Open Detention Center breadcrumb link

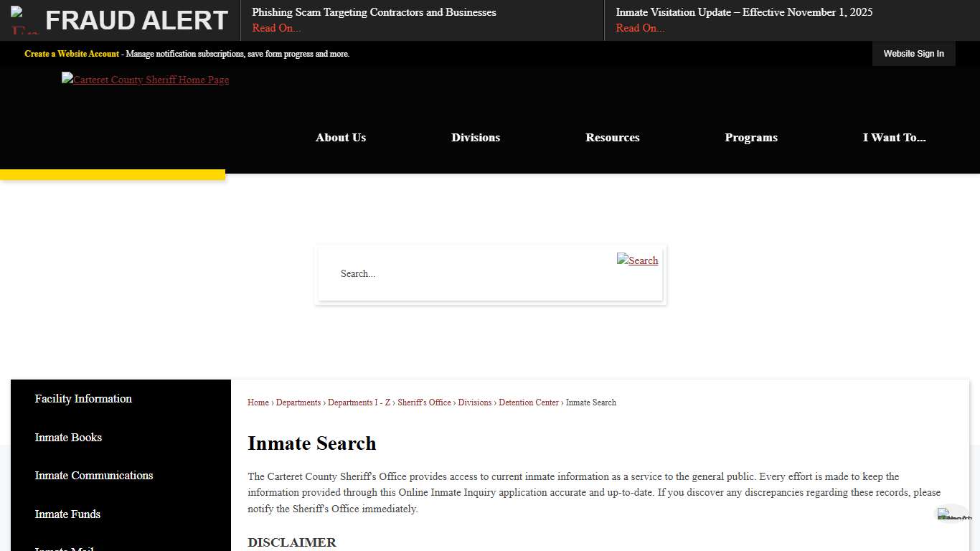(x=529, y=402)
